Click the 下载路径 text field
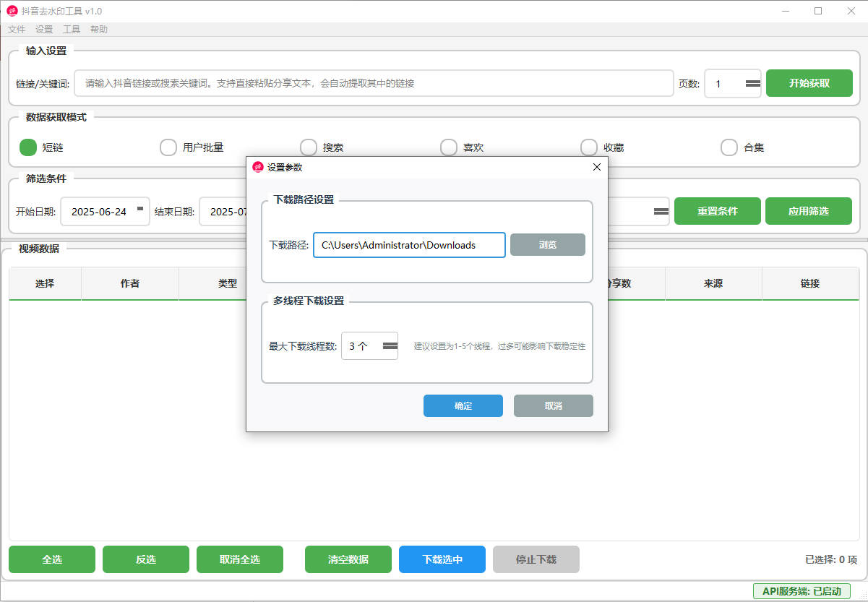The width and height of the screenshot is (868, 602). (409, 245)
